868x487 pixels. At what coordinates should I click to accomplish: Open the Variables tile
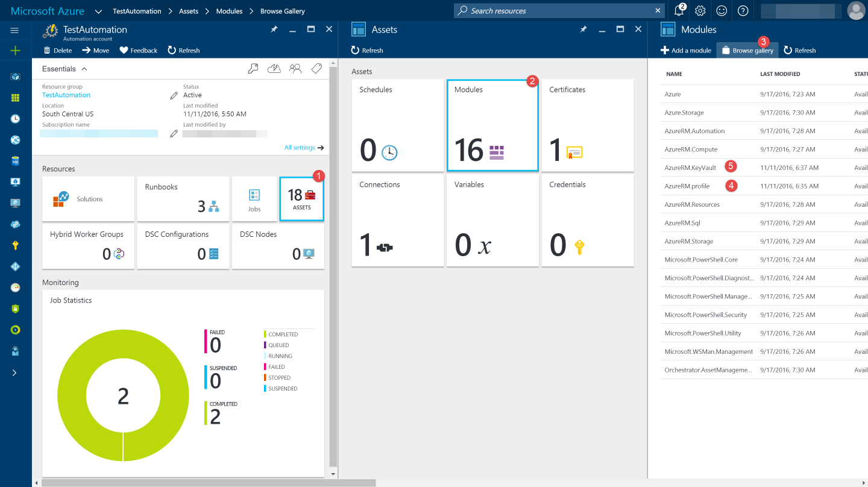pyautogui.click(x=492, y=221)
